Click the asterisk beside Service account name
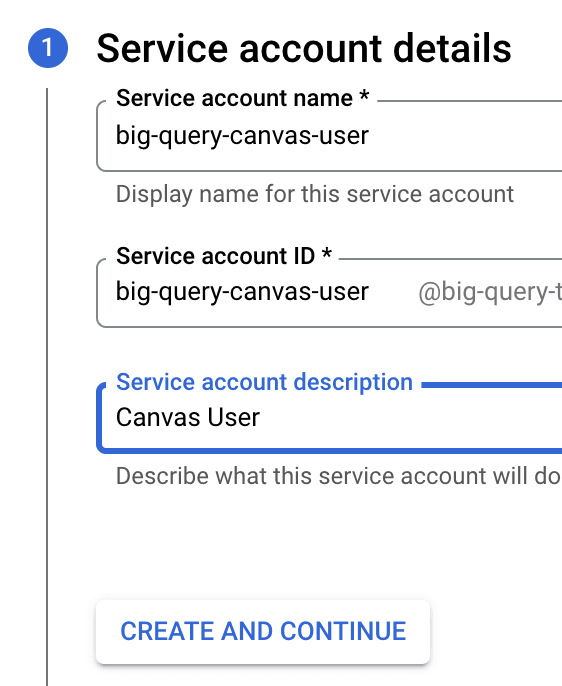The width and height of the screenshot is (562, 686). click(364, 96)
